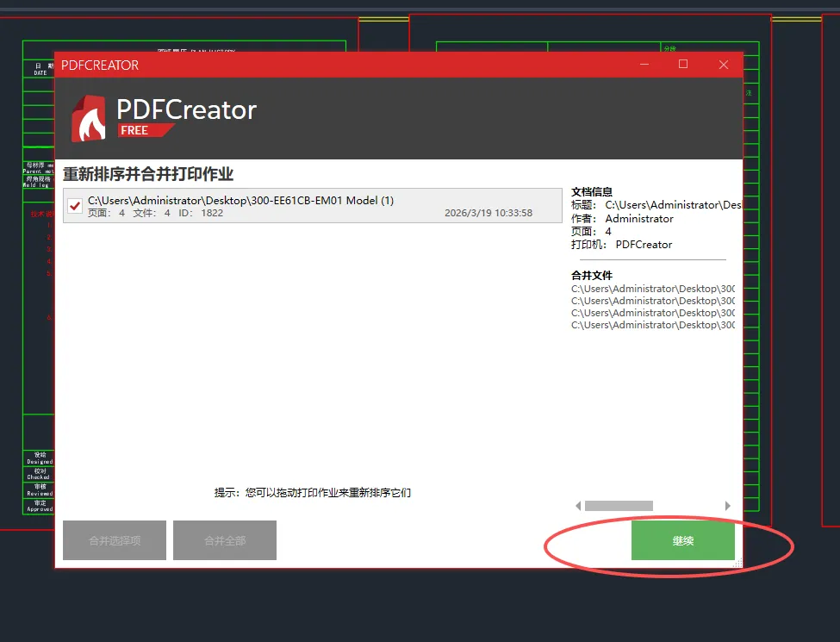
Task: Click the Designed cell in the CAD drawing behind
Action: pyautogui.click(x=40, y=458)
